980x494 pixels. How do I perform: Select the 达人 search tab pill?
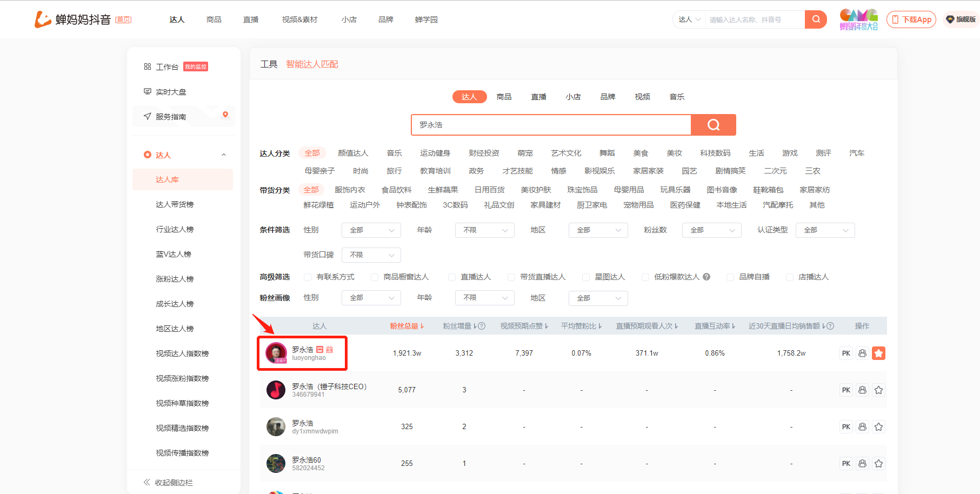click(469, 97)
